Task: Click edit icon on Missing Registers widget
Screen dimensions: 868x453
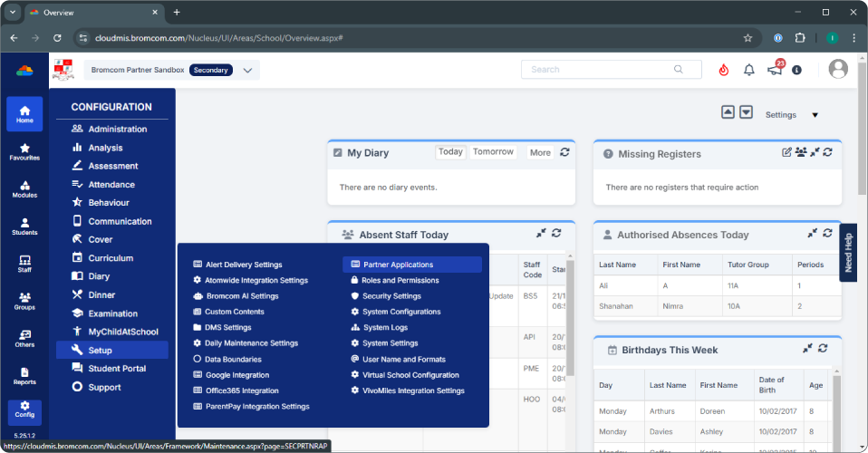Action: pos(786,152)
